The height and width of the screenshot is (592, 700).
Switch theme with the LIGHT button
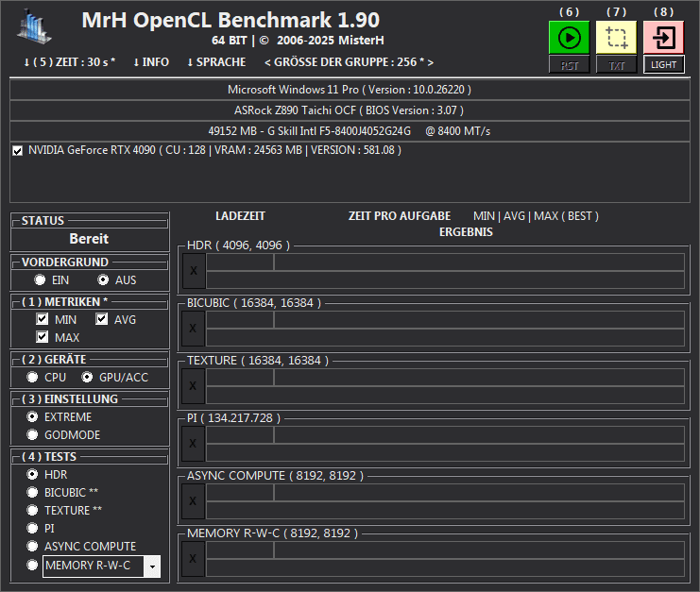663,65
